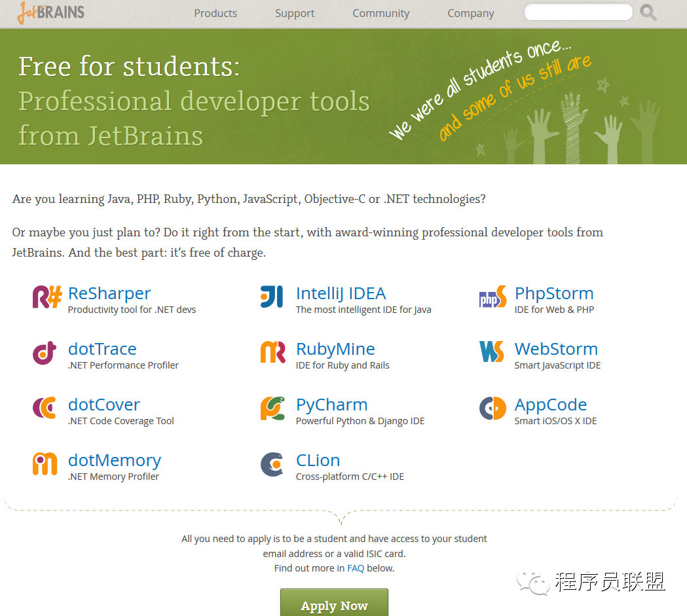Click 'Powerful Python & Django IDE' text
The width and height of the screenshot is (687, 616).
(x=360, y=421)
